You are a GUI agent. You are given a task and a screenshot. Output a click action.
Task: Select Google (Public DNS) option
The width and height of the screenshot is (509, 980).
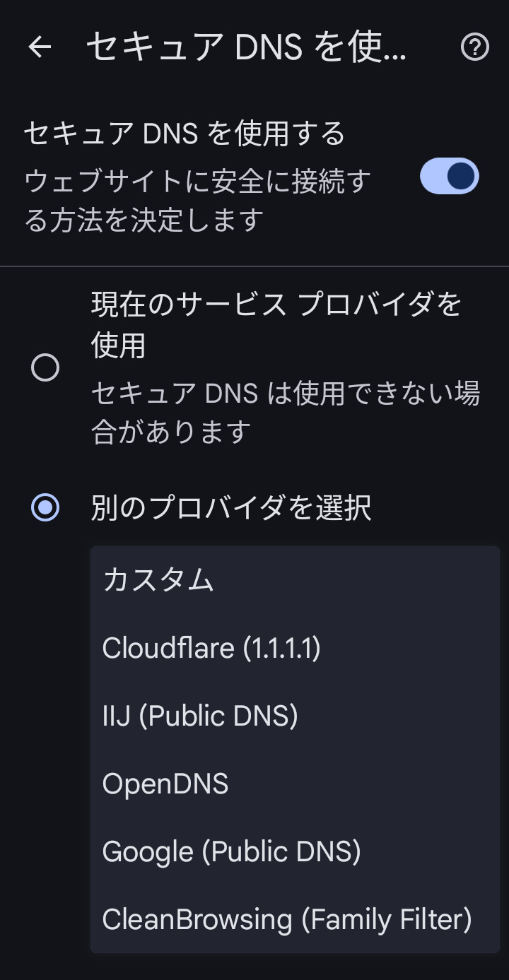(x=231, y=851)
